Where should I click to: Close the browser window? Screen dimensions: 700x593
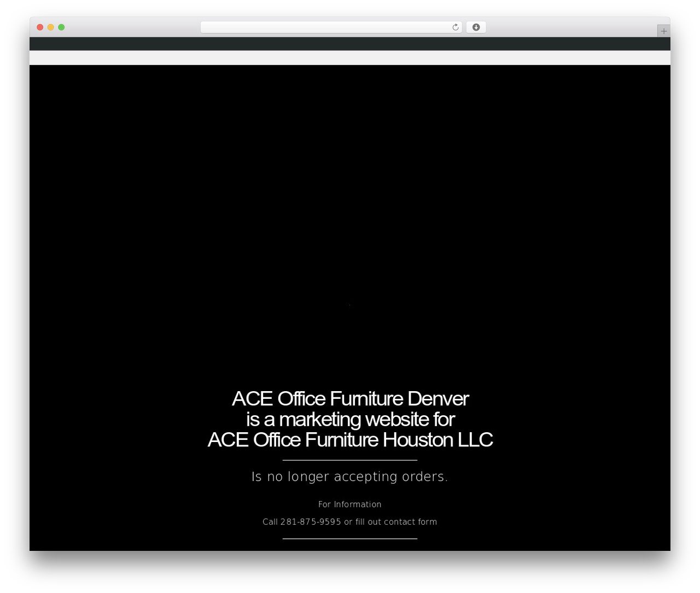coord(40,27)
